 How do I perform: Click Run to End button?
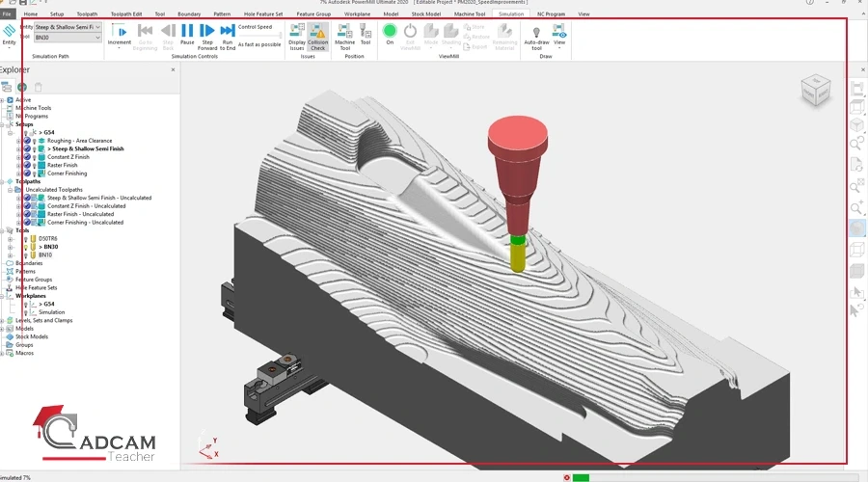(228, 37)
